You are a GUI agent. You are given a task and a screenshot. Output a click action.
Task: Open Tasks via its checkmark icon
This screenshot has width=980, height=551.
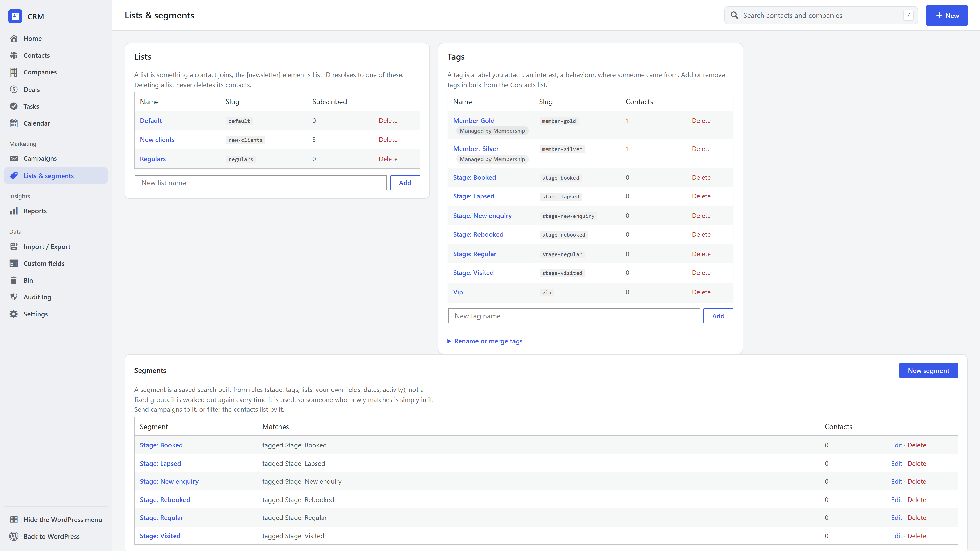coord(14,106)
